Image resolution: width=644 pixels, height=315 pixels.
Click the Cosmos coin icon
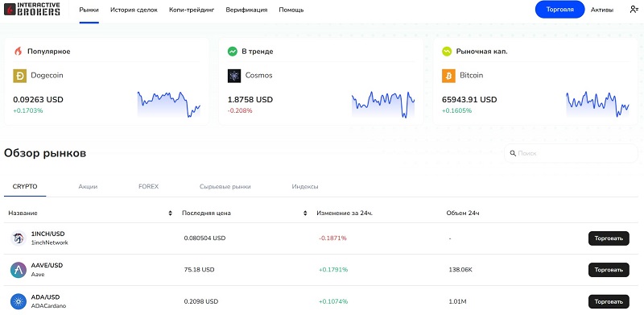coord(234,76)
